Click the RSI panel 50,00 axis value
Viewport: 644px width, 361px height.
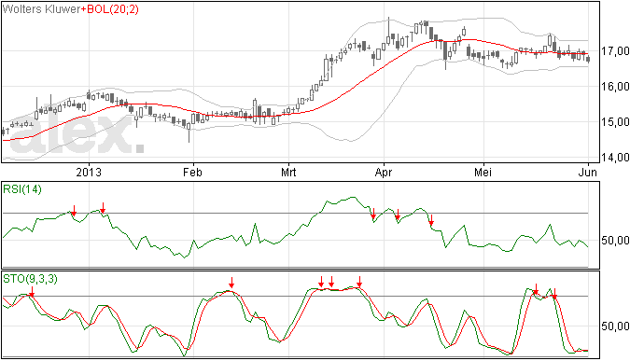(x=615, y=241)
